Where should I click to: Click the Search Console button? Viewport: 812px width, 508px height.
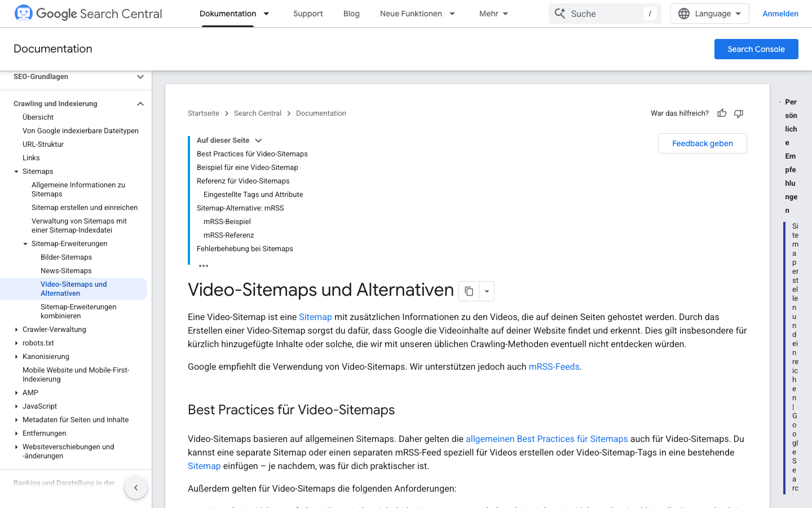tap(756, 49)
